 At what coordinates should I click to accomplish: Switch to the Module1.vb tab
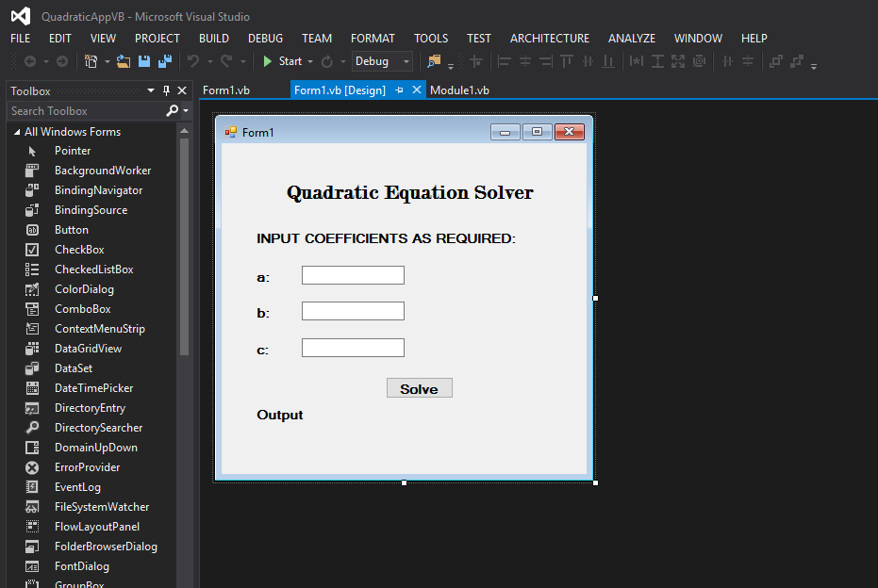click(x=459, y=90)
